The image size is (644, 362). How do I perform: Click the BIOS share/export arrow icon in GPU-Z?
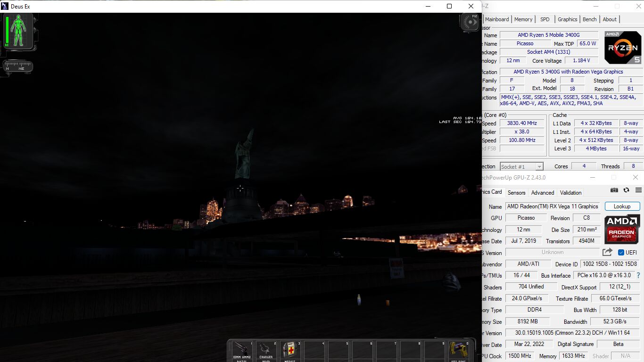tap(608, 252)
